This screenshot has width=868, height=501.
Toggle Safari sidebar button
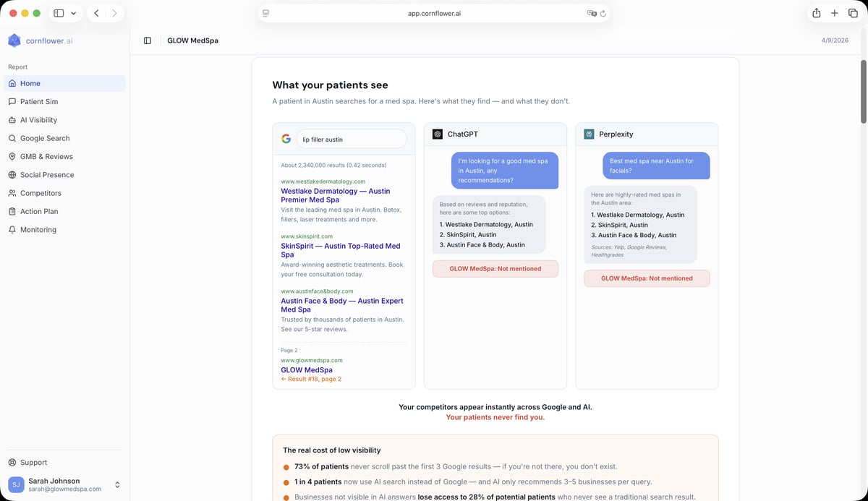click(59, 13)
